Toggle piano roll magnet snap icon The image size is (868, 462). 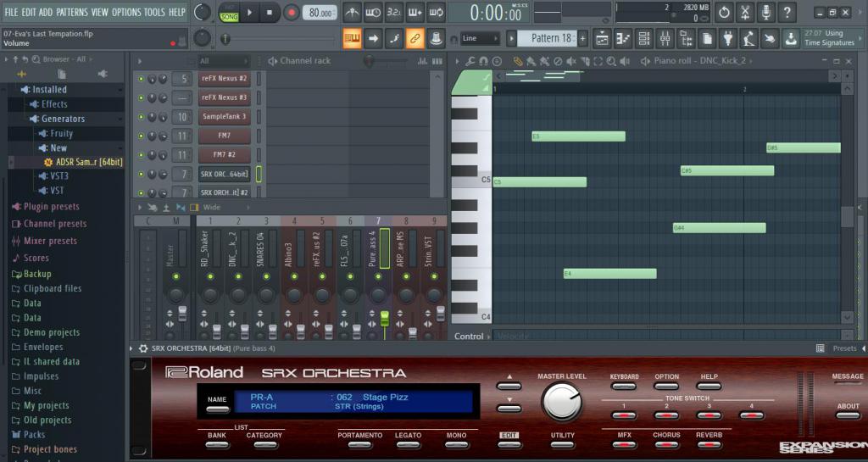(x=483, y=61)
